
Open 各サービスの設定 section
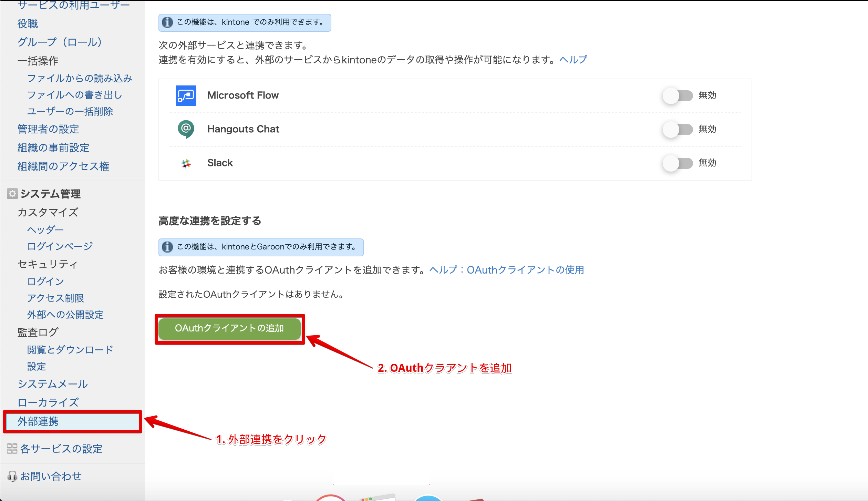pyautogui.click(x=61, y=449)
